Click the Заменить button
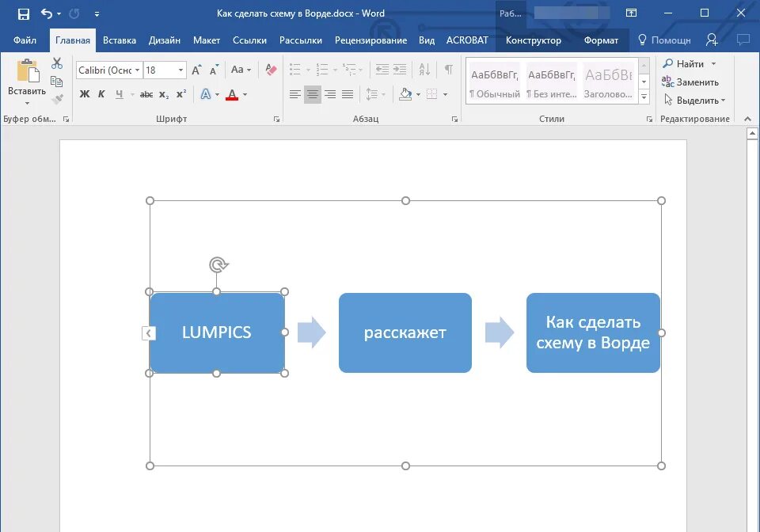760x532 pixels. [690, 82]
